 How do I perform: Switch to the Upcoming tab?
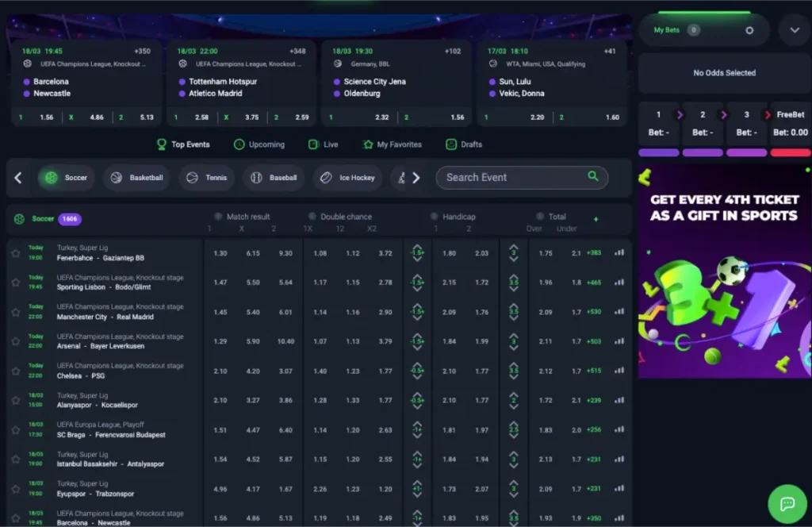[259, 144]
